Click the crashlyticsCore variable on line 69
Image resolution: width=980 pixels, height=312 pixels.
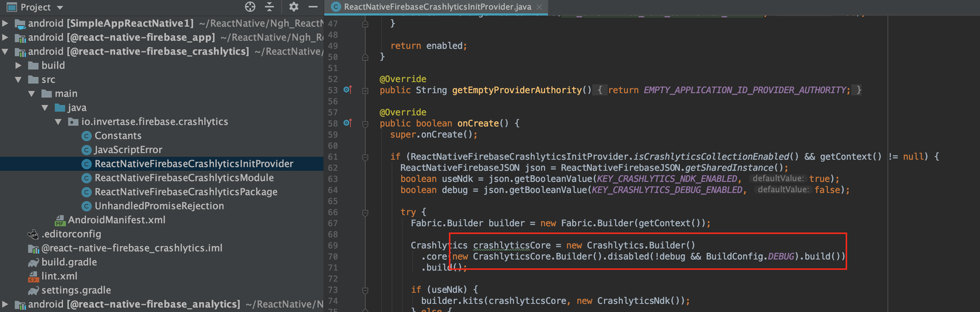pos(511,245)
